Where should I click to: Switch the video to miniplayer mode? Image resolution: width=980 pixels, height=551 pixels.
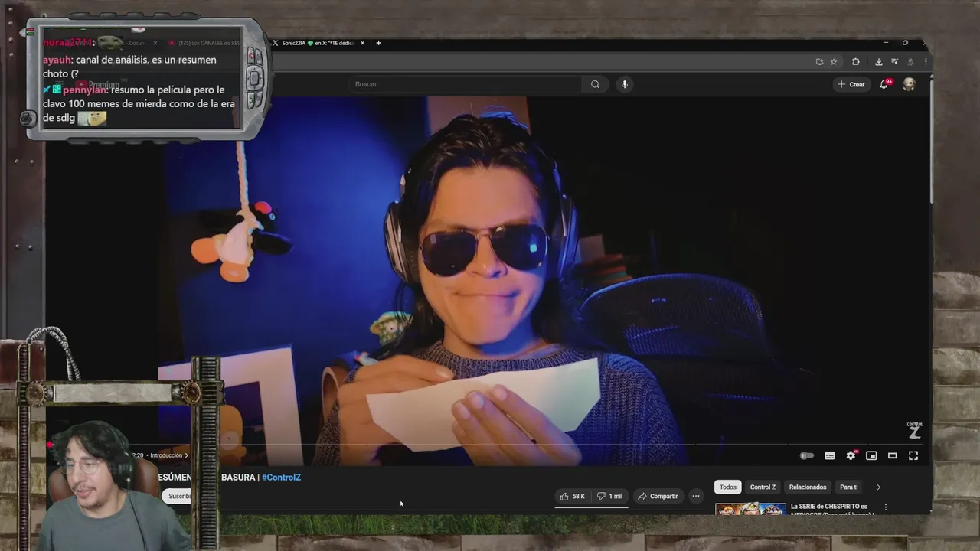coord(871,455)
